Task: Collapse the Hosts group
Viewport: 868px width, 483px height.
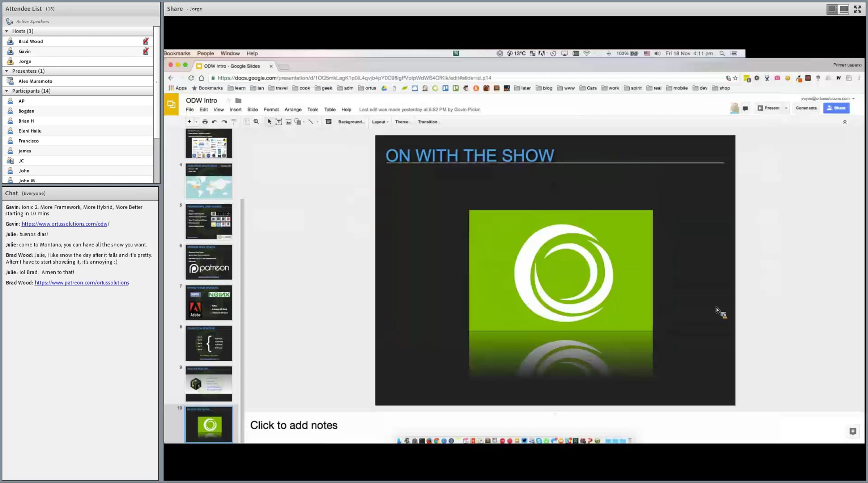Action: point(7,31)
